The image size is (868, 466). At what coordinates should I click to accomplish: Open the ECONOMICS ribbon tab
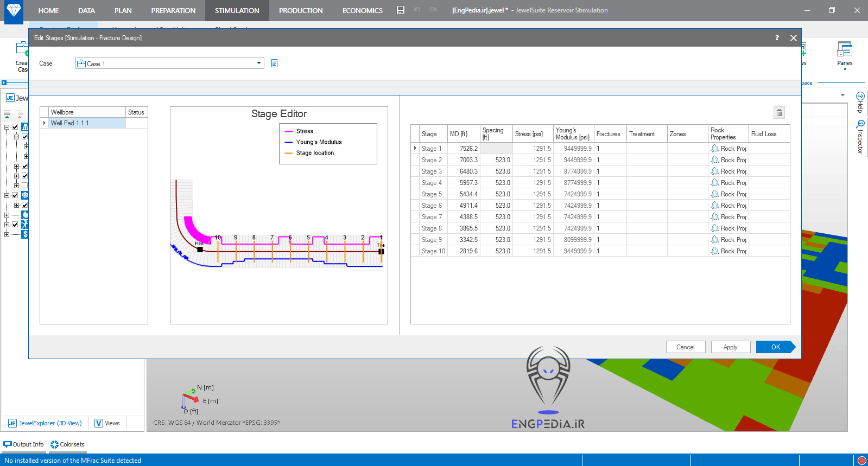click(362, 10)
